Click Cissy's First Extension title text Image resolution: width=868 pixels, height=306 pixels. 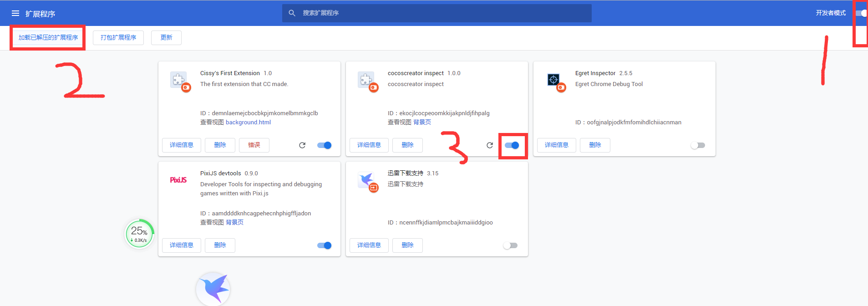(230, 73)
